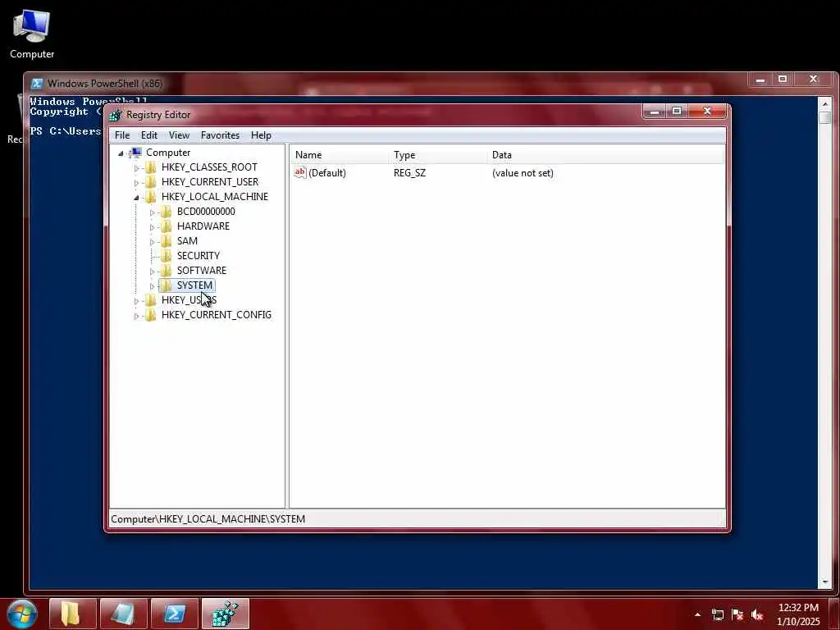Click the HARDWARE folder icon
The width and height of the screenshot is (840, 630).
[167, 226]
